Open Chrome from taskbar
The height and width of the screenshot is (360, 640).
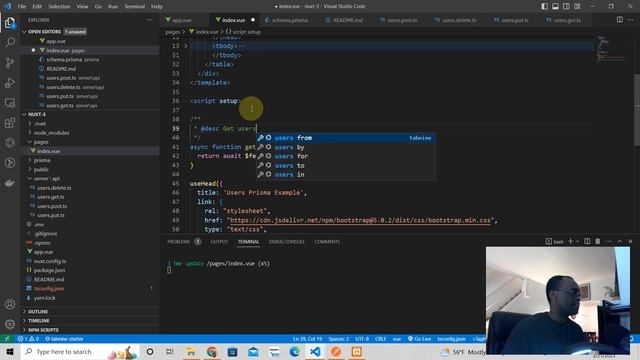(x=211, y=351)
